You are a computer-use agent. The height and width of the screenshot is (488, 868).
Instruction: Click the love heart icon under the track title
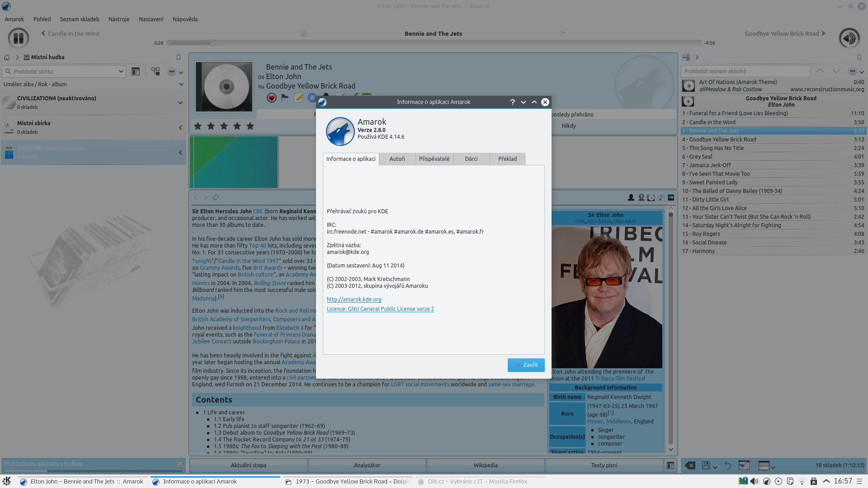[271, 98]
